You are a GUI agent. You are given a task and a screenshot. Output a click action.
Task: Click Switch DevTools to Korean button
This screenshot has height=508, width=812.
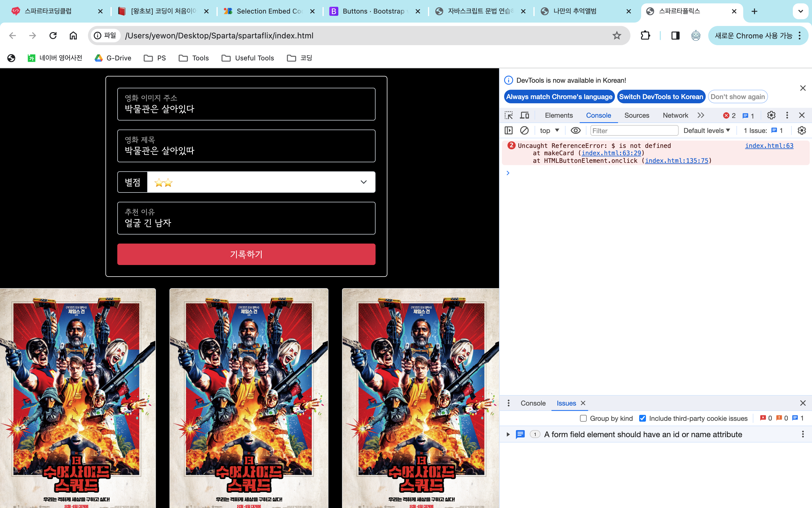point(661,97)
